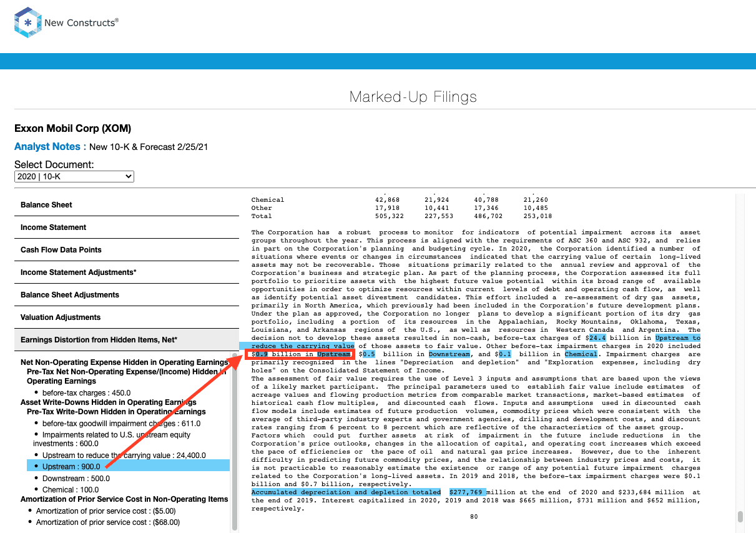Open the Balance Sheet section
Image resolution: width=756 pixels, height=533 pixels.
[126, 205]
